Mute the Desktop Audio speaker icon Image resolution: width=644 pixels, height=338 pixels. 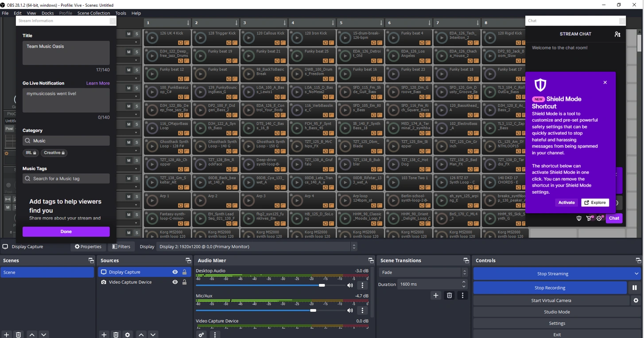click(x=350, y=285)
